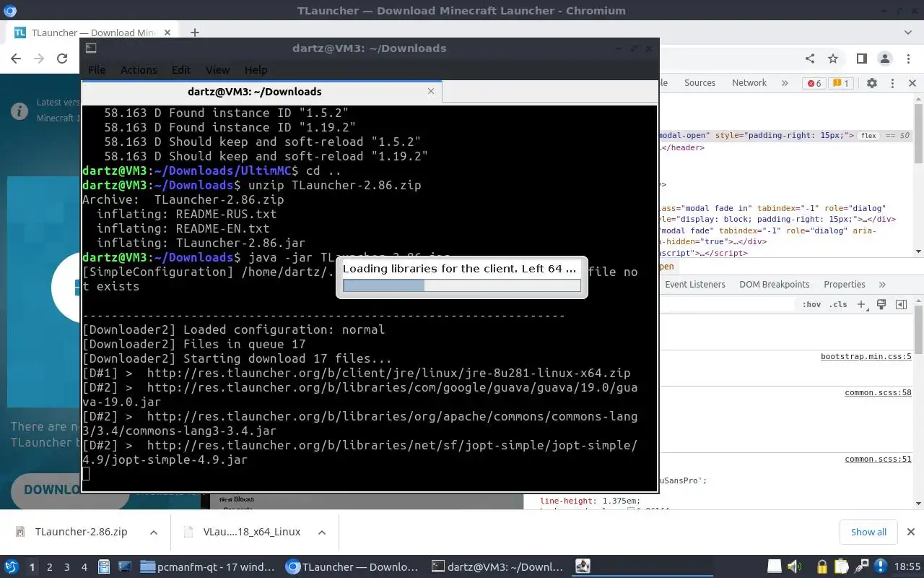Open the clipboard manager tray icon
Image resolution: width=924 pixels, height=578 pixels.
point(842,567)
